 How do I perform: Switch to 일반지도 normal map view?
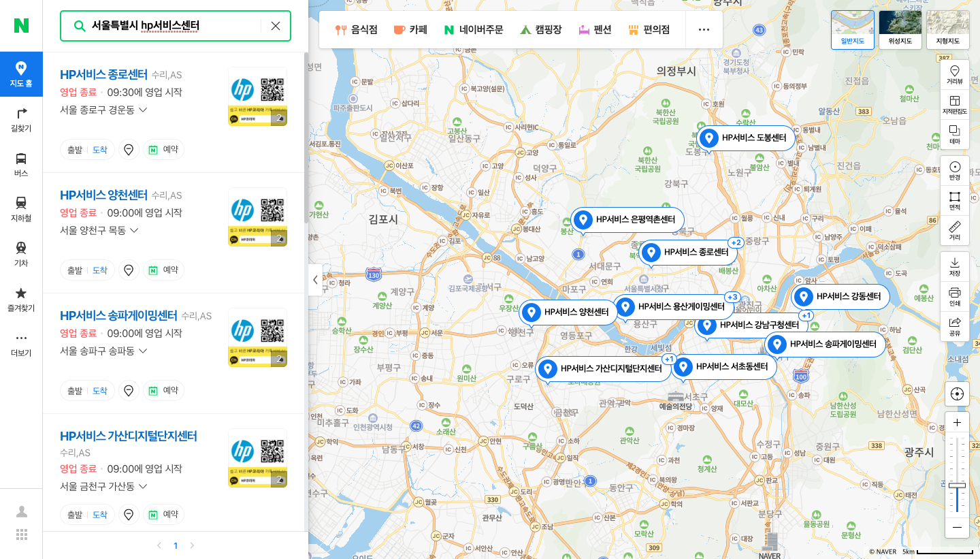(853, 30)
